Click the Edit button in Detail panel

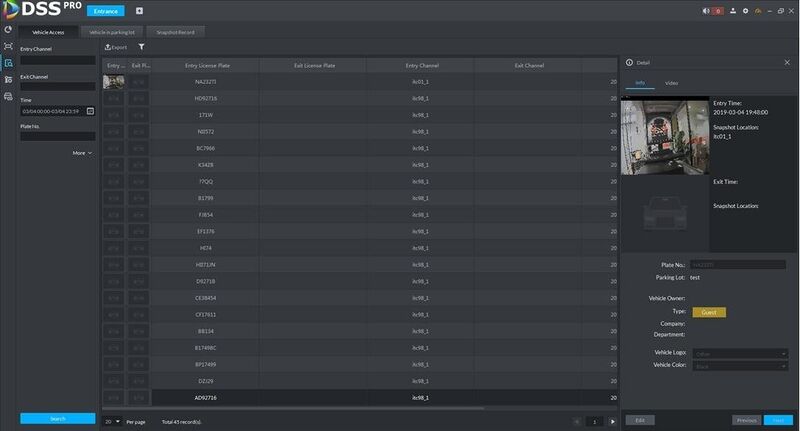640,420
